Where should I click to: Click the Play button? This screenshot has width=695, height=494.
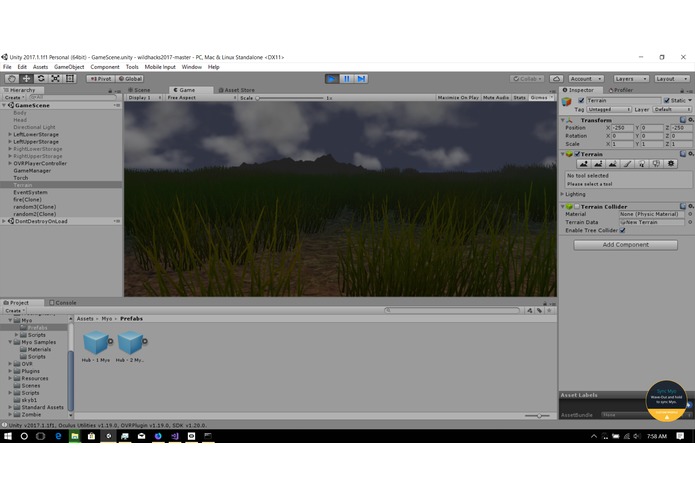pos(332,79)
